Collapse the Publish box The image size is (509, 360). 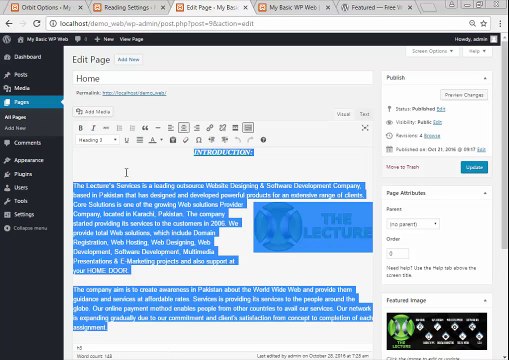pyautogui.click(x=485, y=78)
